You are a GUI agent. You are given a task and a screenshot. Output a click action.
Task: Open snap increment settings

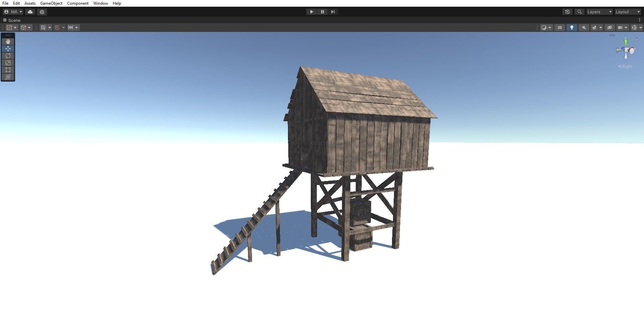pos(70,28)
